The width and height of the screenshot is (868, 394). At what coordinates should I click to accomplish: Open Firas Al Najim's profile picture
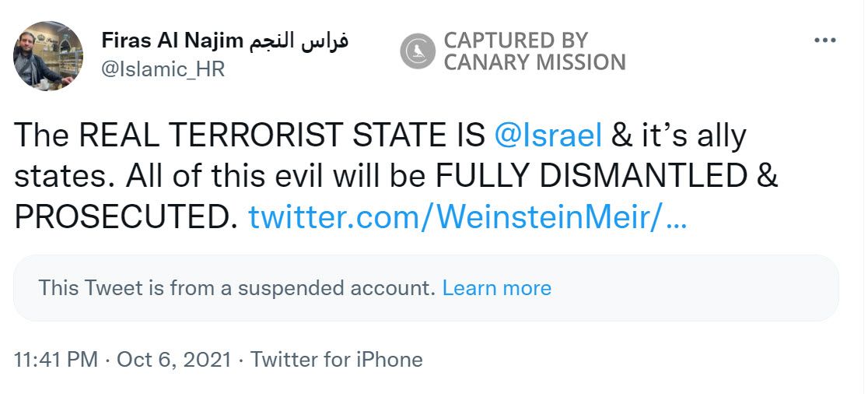[x=48, y=56]
